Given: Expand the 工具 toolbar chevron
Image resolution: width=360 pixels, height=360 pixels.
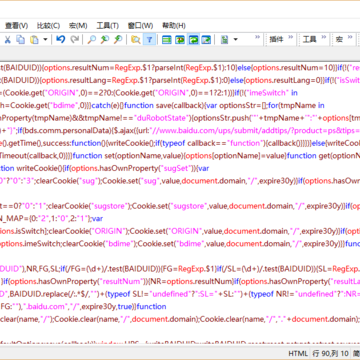Looking at the screenshot, I should [x=324, y=37].
